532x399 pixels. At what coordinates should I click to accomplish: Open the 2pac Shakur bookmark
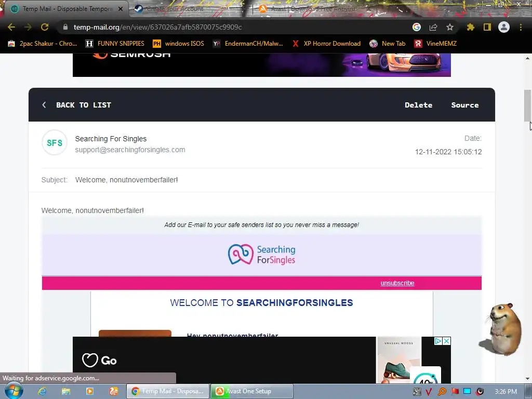pos(43,44)
